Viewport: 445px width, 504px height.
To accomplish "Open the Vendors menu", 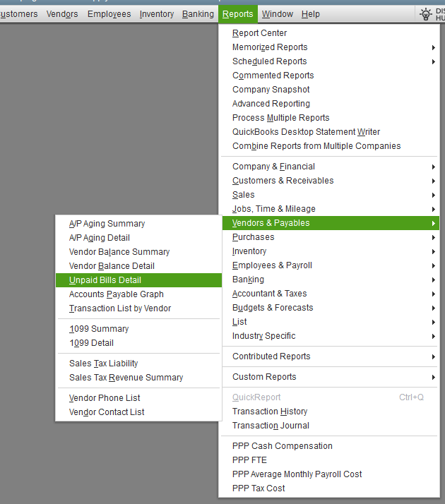I will pyautogui.click(x=62, y=14).
